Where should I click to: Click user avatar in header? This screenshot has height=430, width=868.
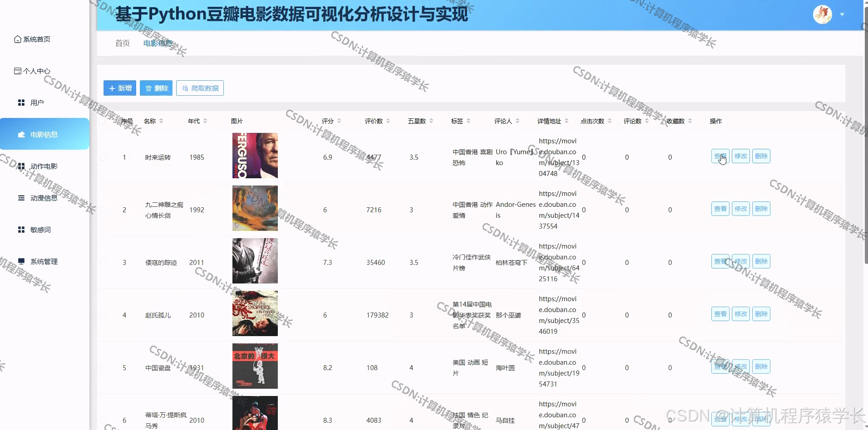point(823,15)
